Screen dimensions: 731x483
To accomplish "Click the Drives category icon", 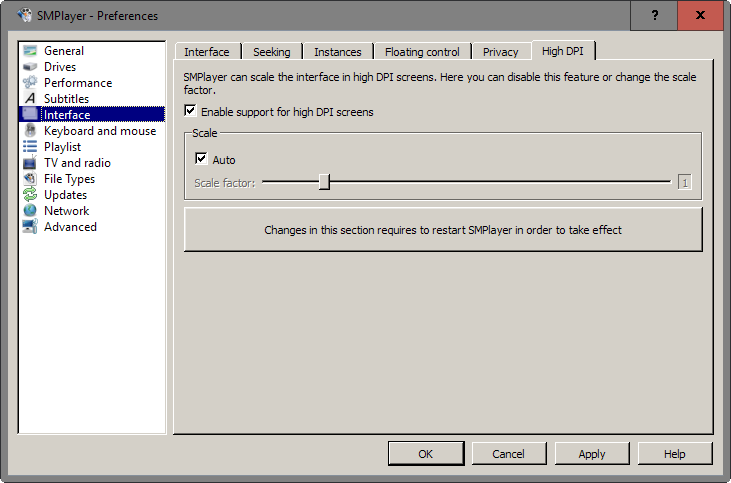I will 30,67.
